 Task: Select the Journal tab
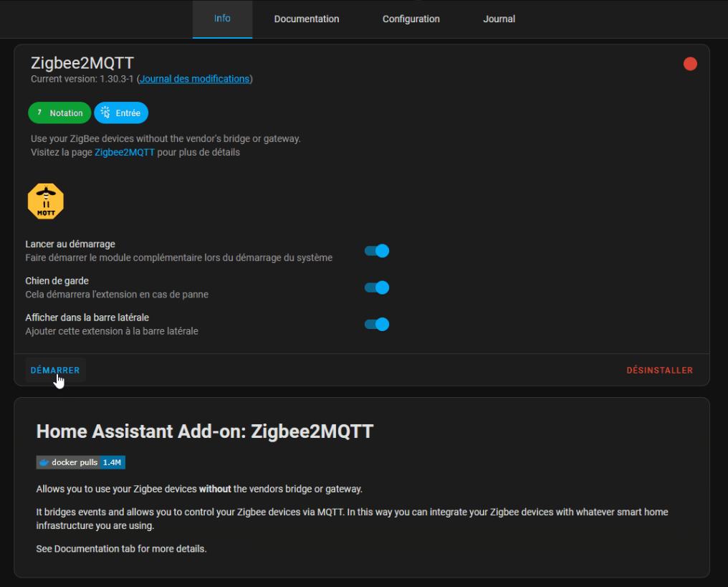tap(499, 19)
